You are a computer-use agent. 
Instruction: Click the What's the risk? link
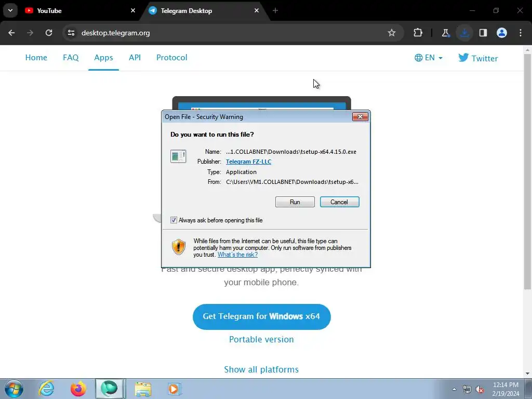[x=237, y=255]
